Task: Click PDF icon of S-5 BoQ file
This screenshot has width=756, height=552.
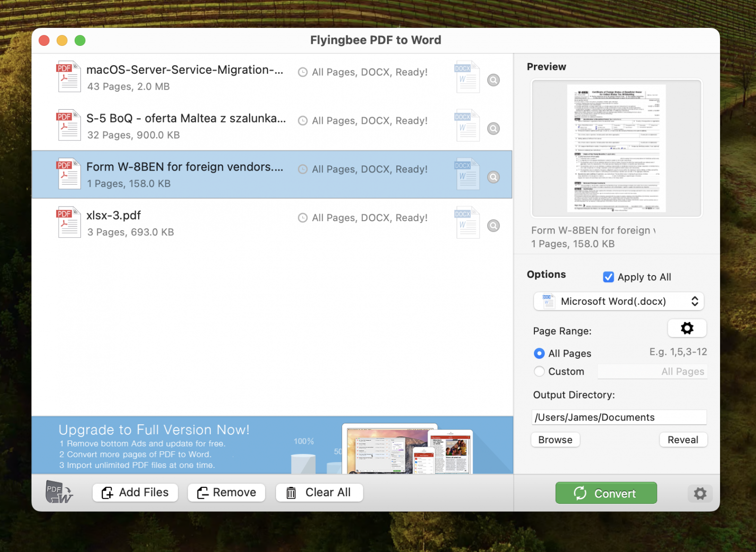Action: click(x=69, y=125)
